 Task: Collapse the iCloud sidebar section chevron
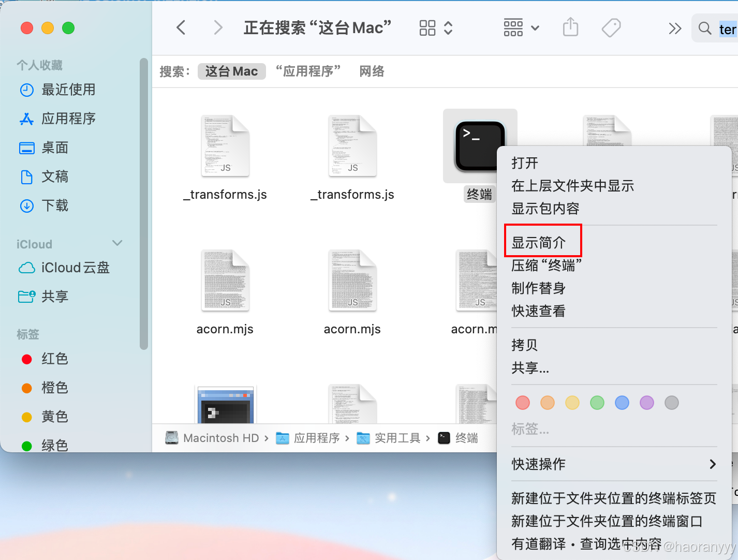point(117,243)
